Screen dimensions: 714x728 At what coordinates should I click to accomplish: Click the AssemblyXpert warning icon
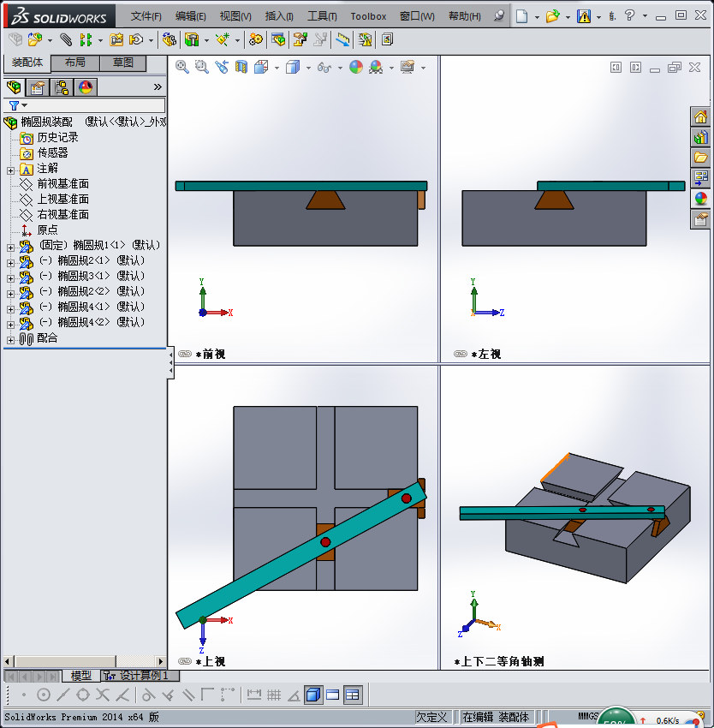pyautogui.click(x=365, y=40)
